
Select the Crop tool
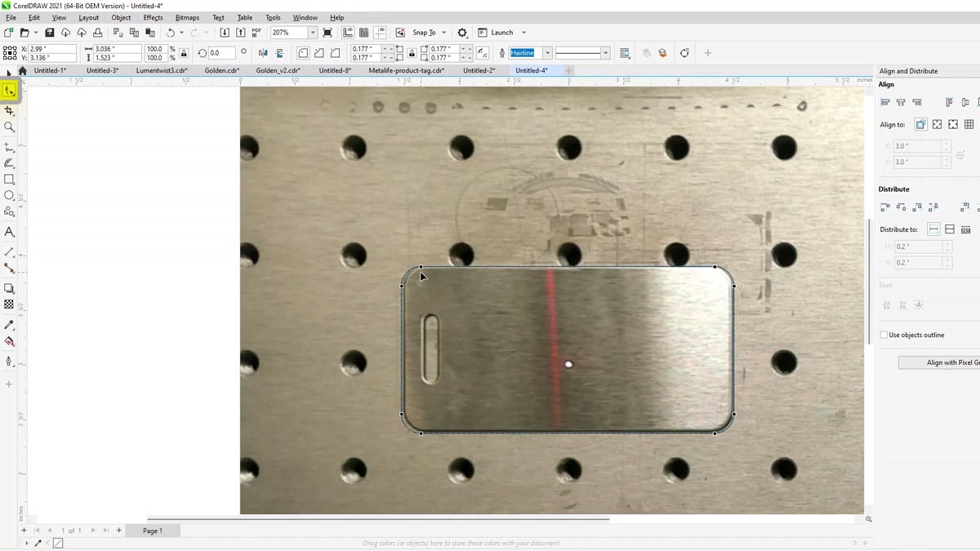tap(9, 110)
